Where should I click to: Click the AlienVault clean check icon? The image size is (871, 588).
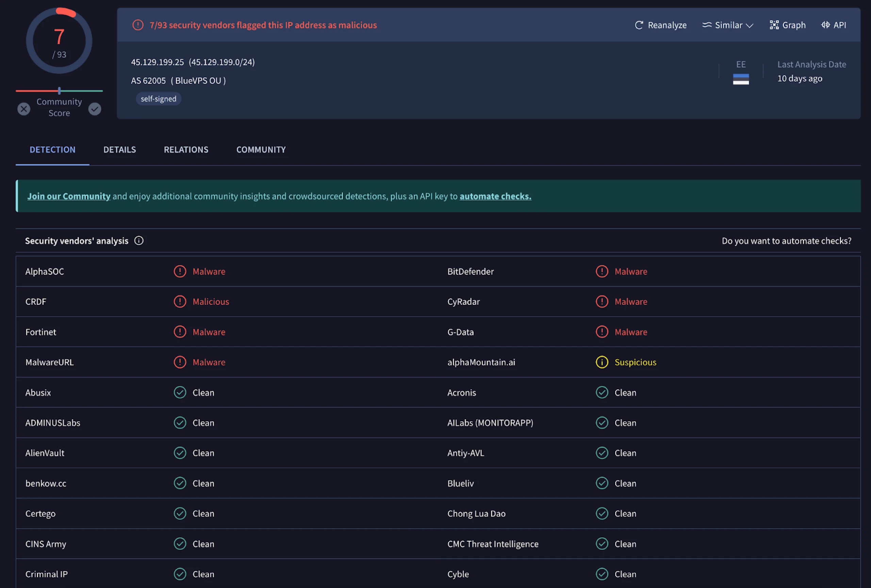[180, 453]
